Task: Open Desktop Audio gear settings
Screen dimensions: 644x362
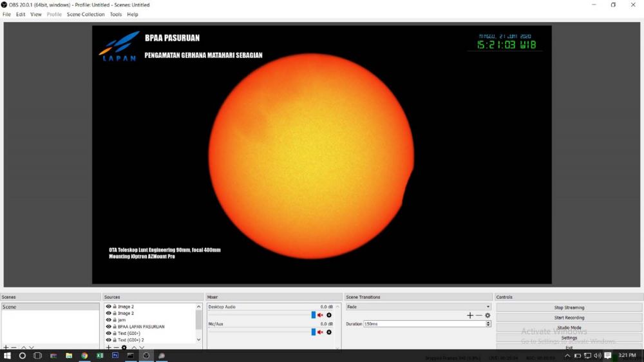Action: (329, 315)
